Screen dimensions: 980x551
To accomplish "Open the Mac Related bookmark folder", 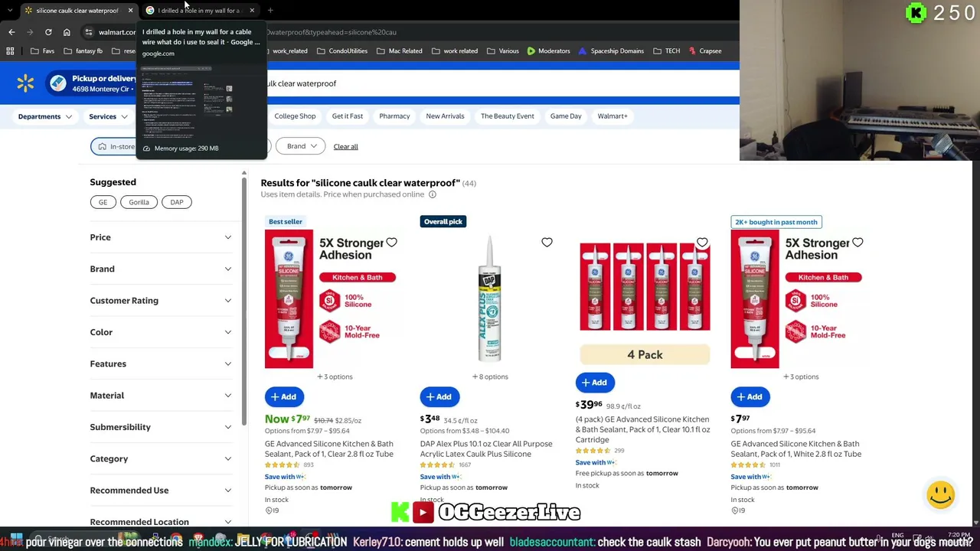I will pos(399,51).
